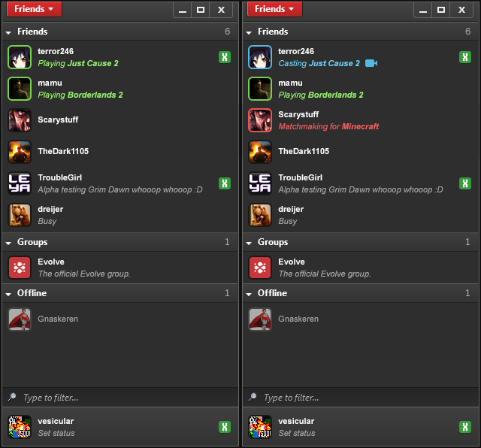Image resolution: width=481 pixels, height=448 pixels.
Task: Collapse the Offline section in left panel
Action: (x=8, y=294)
